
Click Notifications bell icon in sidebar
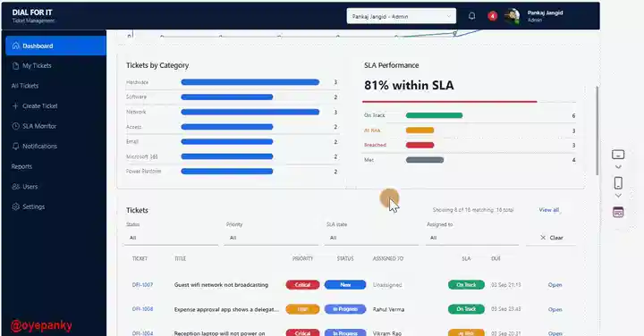point(15,146)
